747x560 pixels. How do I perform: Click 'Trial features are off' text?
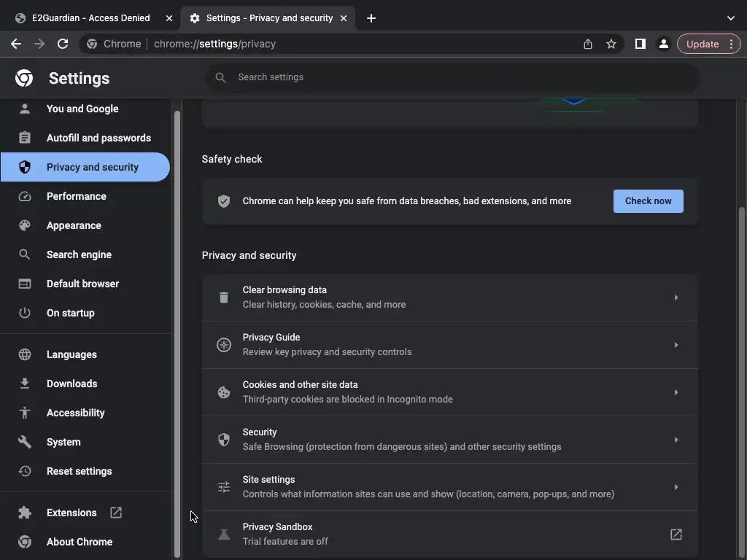click(285, 542)
